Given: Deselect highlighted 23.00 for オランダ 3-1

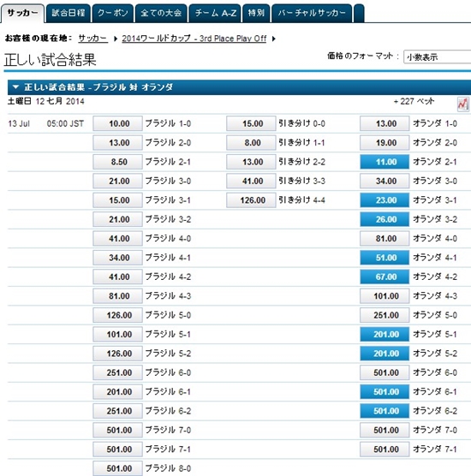Looking at the screenshot, I should [x=385, y=200].
